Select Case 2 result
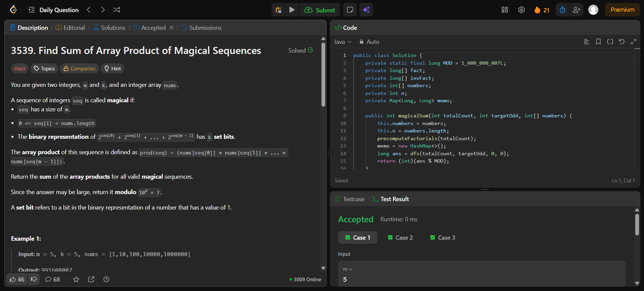This screenshot has height=291, width=644. tap(400, 237)
